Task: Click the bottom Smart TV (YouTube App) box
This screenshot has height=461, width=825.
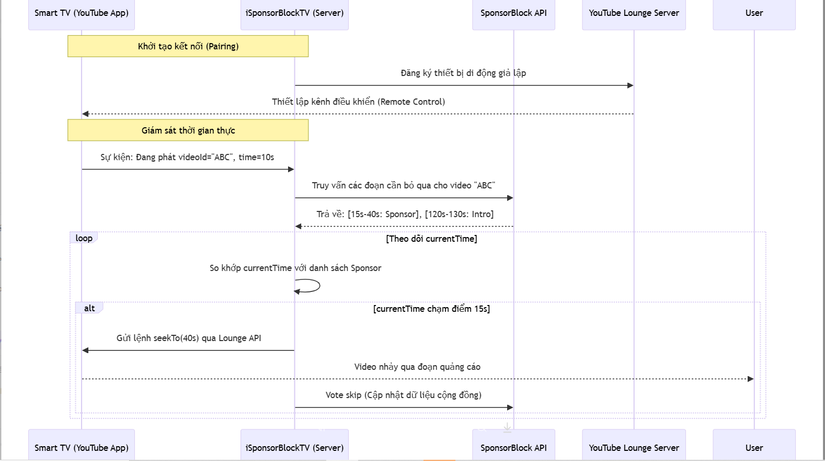Action: pos(82,446)
